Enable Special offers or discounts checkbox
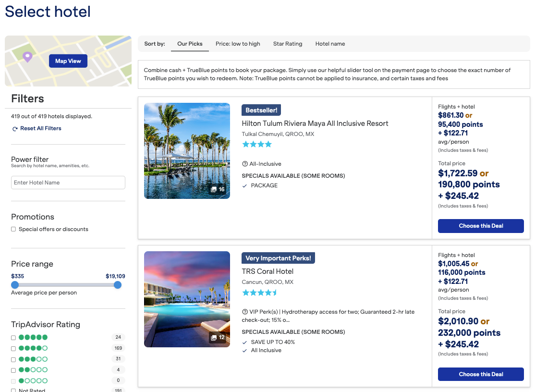The height and width of the screenshot is (392, 535). (13, 229)
